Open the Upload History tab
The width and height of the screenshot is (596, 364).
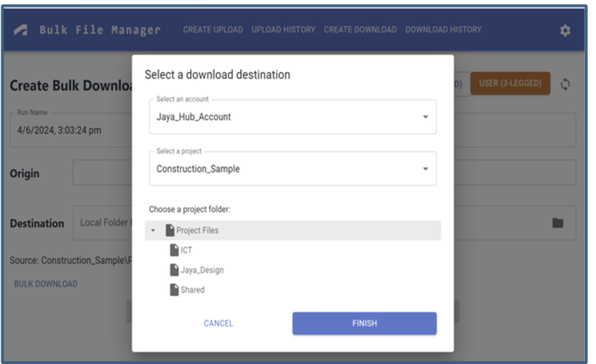point(283,30)
